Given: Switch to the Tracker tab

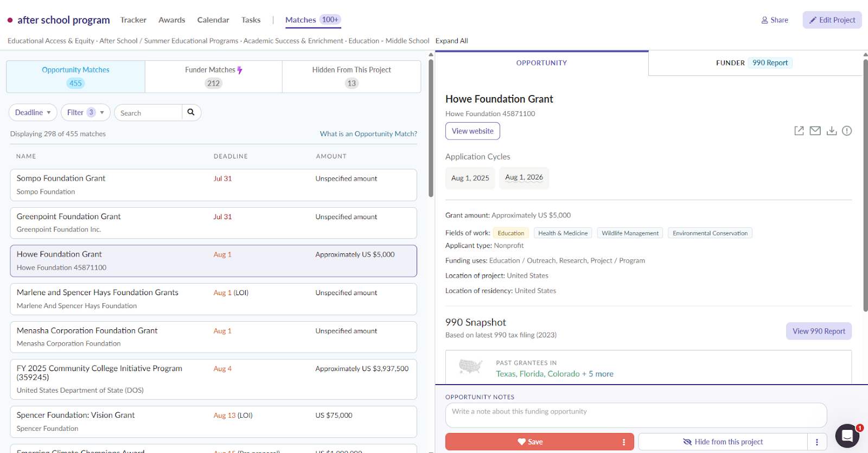Looking at the screenshot, I should tap(133, 20).
